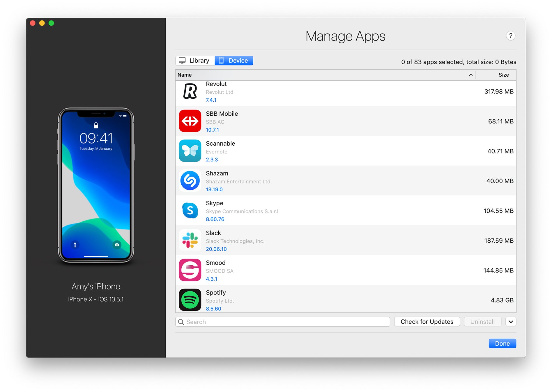Image resolution: width=552 pixels, height=392 pixels.
Task: Click the SBB Mobile app icon
Action: [x=190, y=121]
